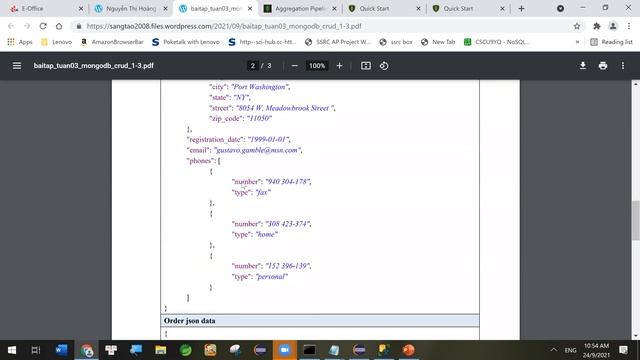Zoom out of the PDF
Screen dimensions: 640x360
[295, 66]
